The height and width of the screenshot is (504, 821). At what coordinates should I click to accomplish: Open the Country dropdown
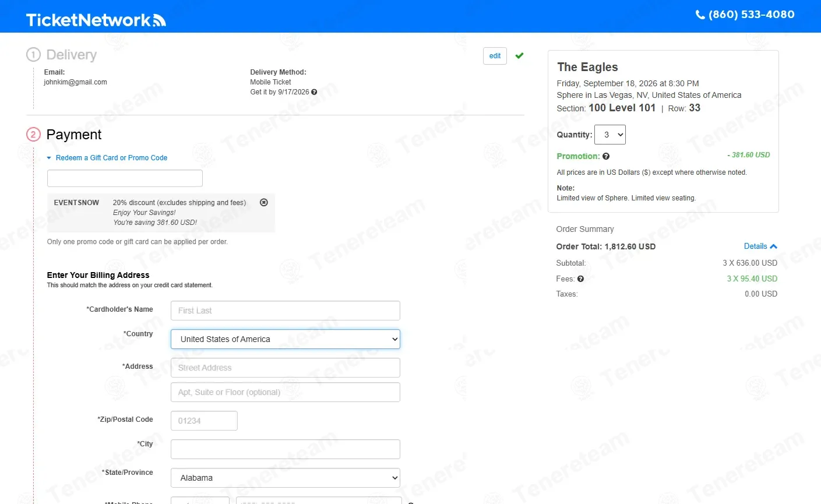click(x=286, y=339)
